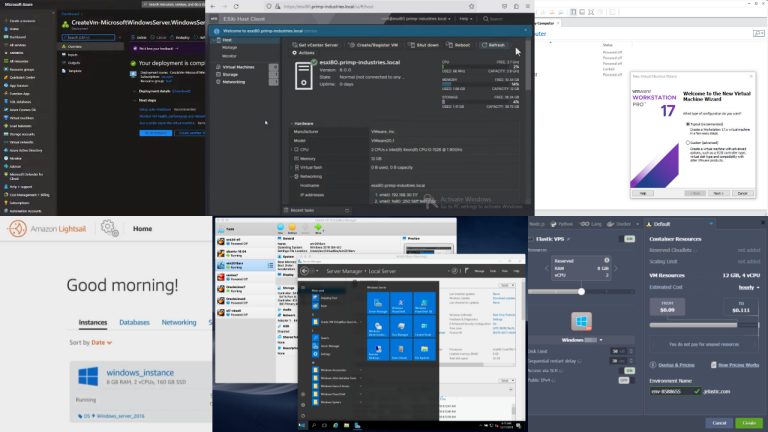Click the Reserved cloudlets slider handle
This screenshot has height=432, width=768.
tap(581, 291)
